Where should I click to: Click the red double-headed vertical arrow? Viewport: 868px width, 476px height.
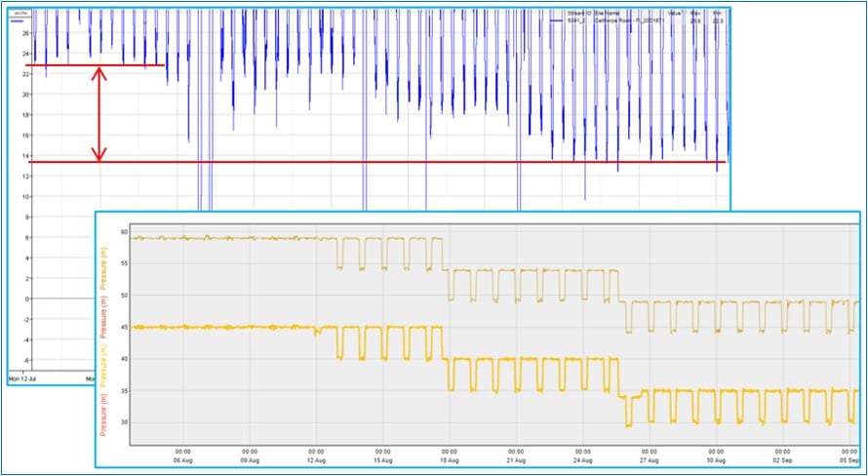99,113
